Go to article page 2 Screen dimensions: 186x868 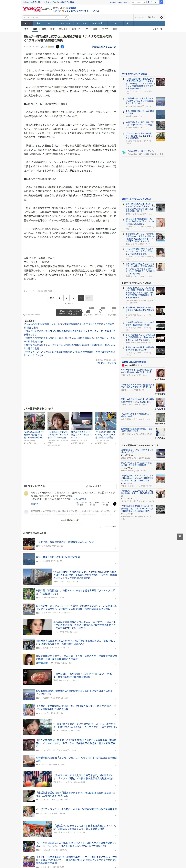click(x=66, y=298)
